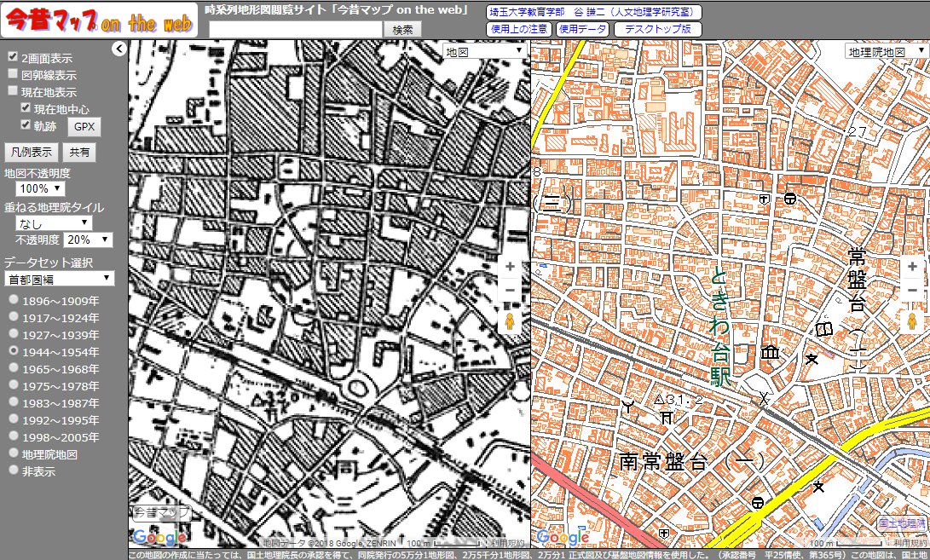Select the 1927～1939年 period
The image size is (930, 560).
[13, 334]
